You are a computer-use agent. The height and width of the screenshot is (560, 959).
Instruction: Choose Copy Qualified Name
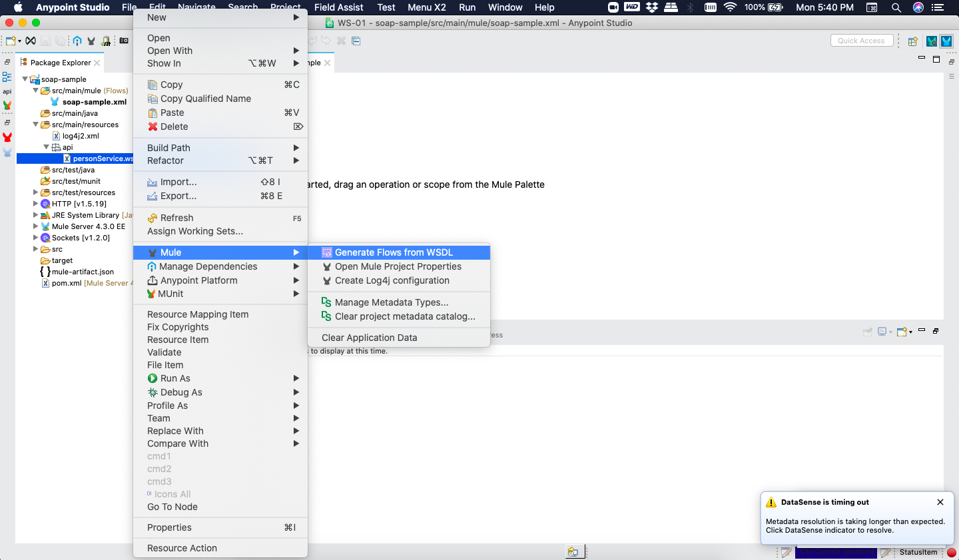220,99
